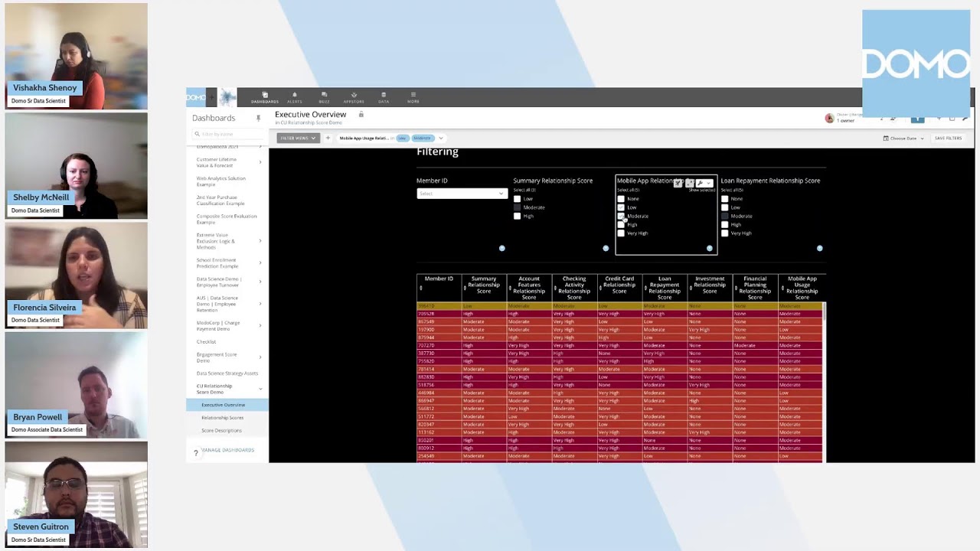Click in the filter by name search field
The height and width of the screenshot is (551, 980).
pyautogui.click(x=227, y=134)
